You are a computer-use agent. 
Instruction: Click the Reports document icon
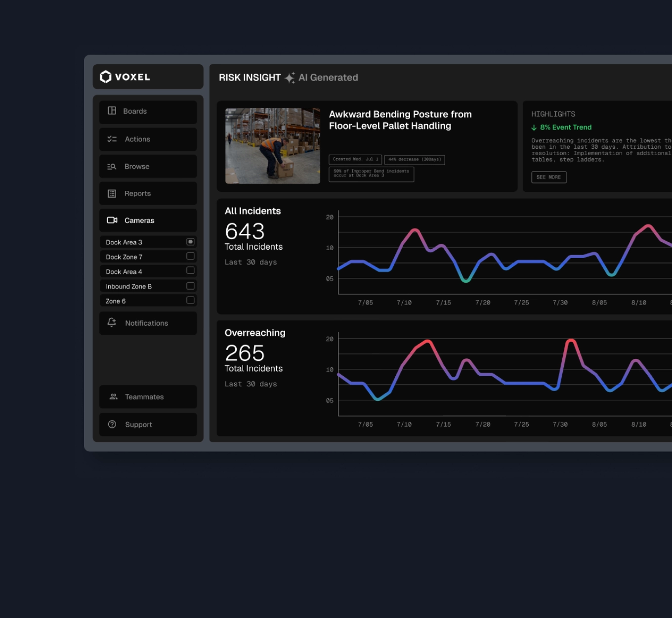coord(112,193)
